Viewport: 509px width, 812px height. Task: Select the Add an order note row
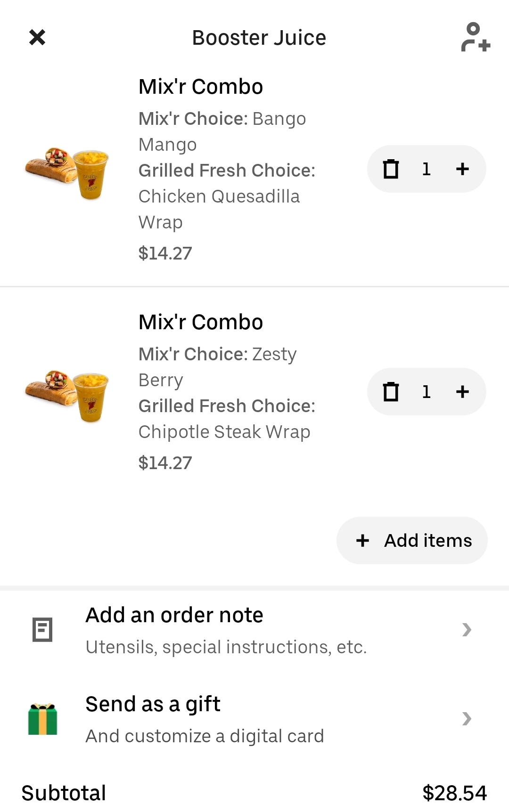click(226, 630)
